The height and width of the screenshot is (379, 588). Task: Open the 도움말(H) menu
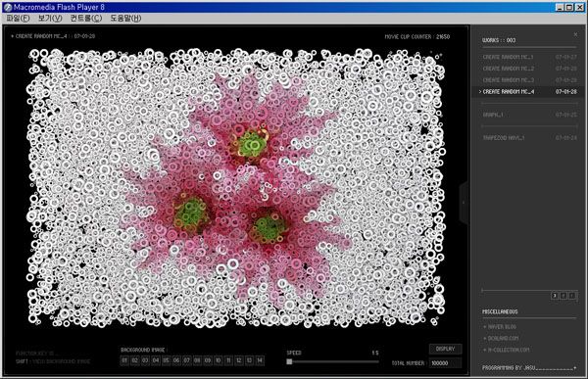[x=125, y=18]
